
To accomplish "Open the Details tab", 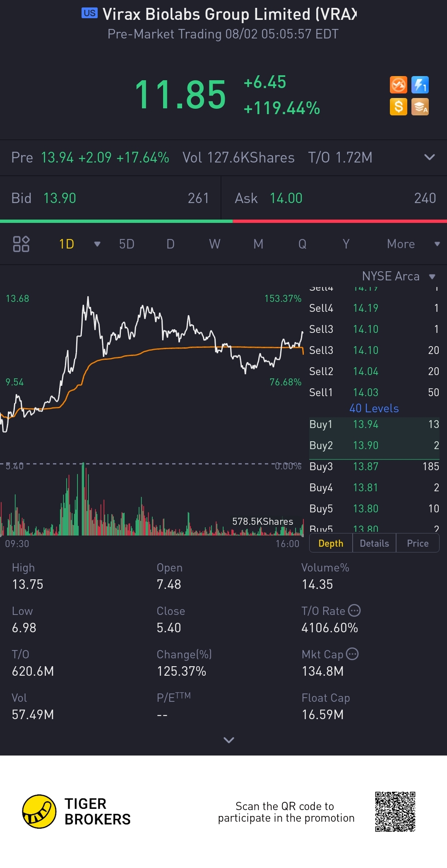I will 374,543.
